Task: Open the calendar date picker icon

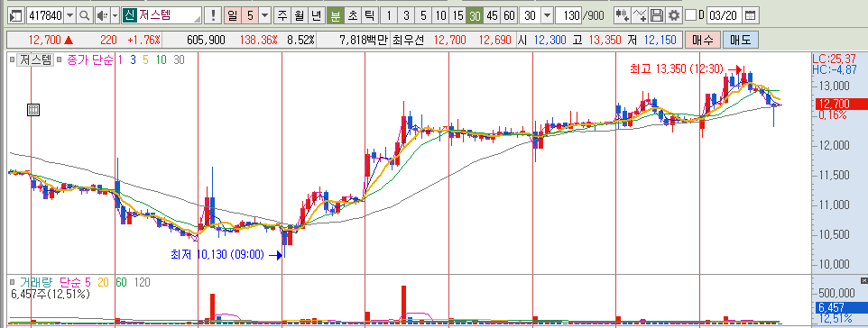Action: (x=750, y=15)
